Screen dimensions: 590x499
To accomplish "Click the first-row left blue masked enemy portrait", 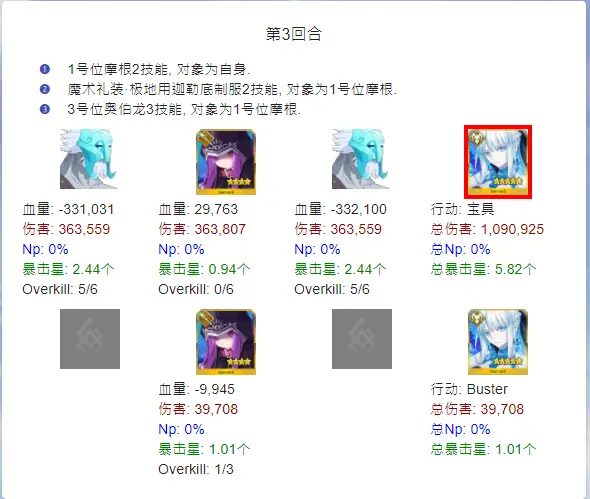I will [x=90, y=159].
